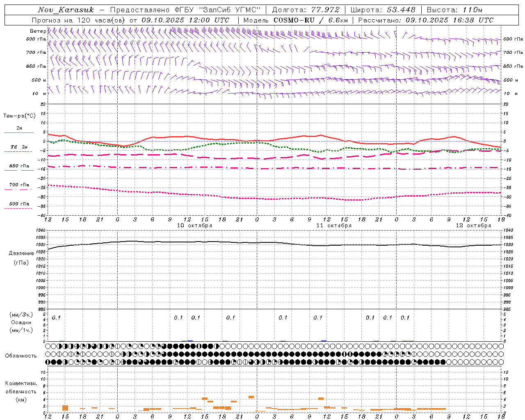The height and width of the screenshot is (420, 525).
Task: Click the (мм/1ч.) precipitation unit label
Action: pos(21,330)
